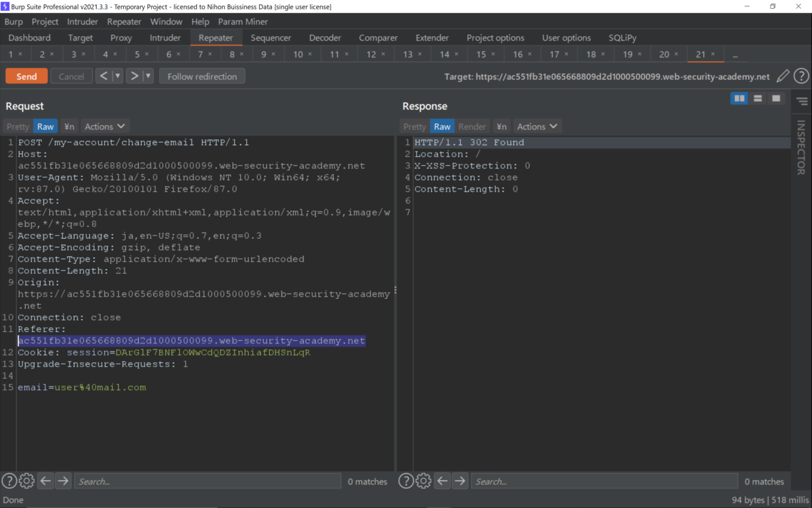The height and width of the screenshot is (508, 812).
Task: Close Repeater tab 10
Action: coord(310,54)
